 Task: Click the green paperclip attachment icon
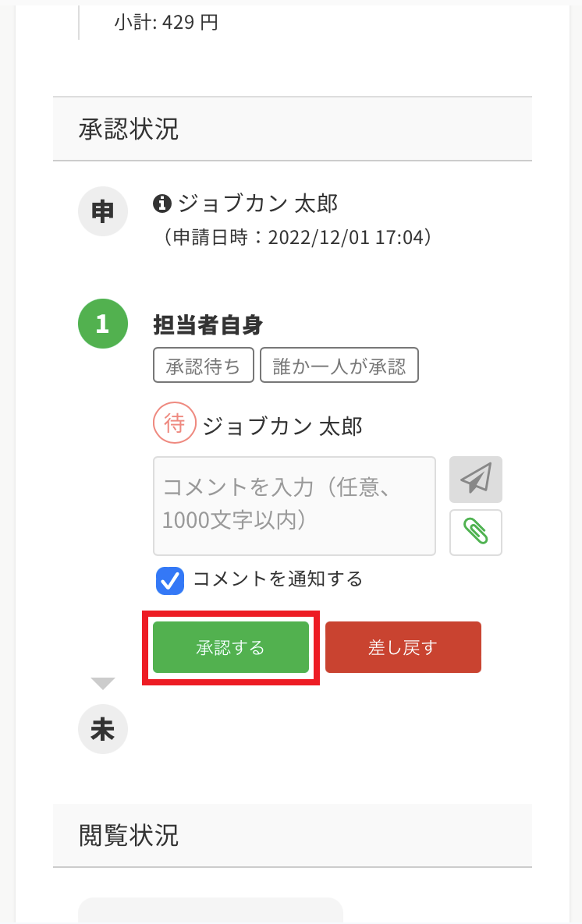click(x=475, y=532)
